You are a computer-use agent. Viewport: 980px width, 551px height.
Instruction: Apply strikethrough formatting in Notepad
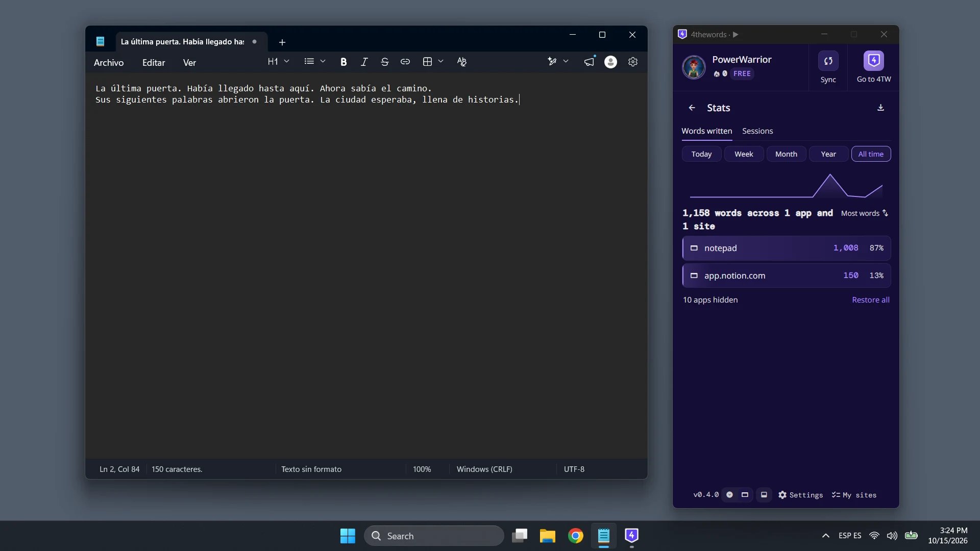tap(385, 62)
